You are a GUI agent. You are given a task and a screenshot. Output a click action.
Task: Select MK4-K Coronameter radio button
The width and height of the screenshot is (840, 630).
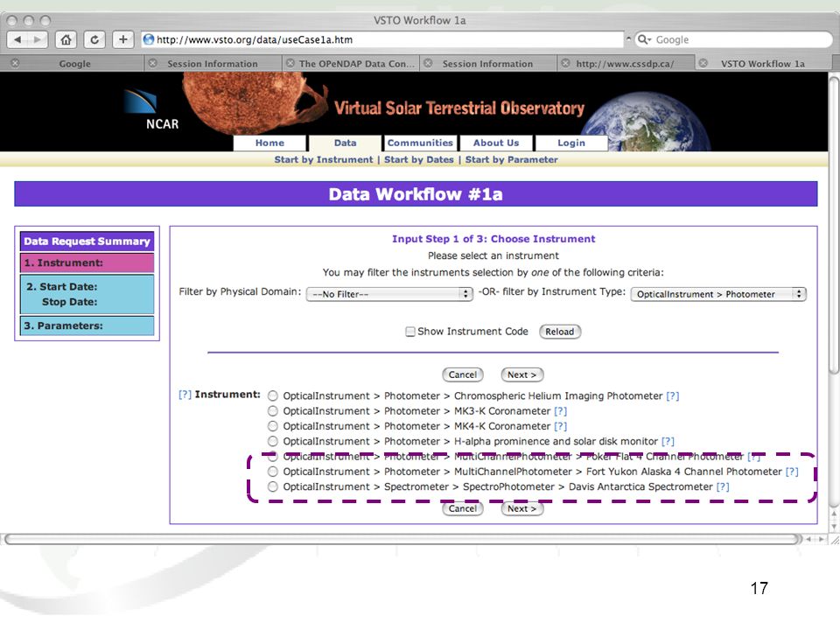coord(273,426)
